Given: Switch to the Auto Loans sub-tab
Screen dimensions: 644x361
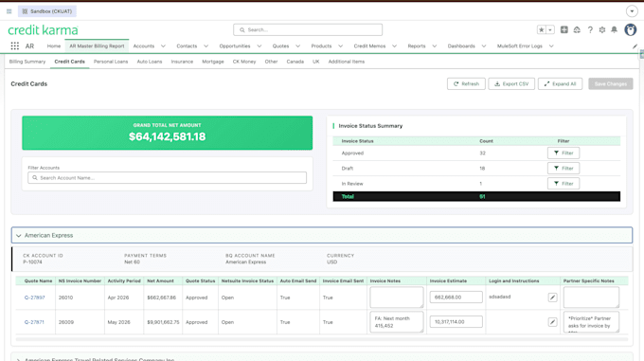Looking at the screenshot, I should click(150, 62).
